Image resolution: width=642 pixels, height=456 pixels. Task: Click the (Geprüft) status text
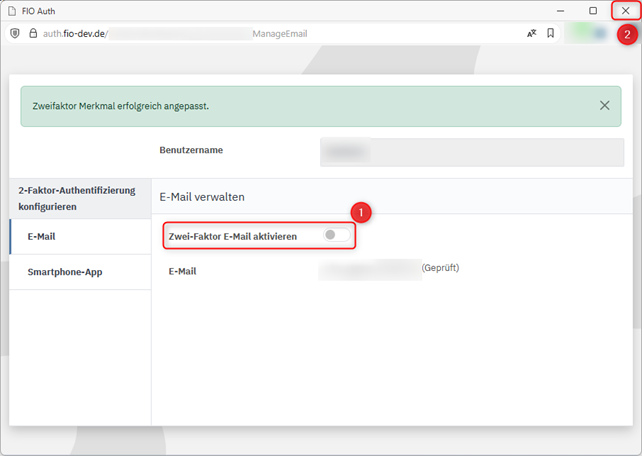pyautogui.click(x=440, y=268)
